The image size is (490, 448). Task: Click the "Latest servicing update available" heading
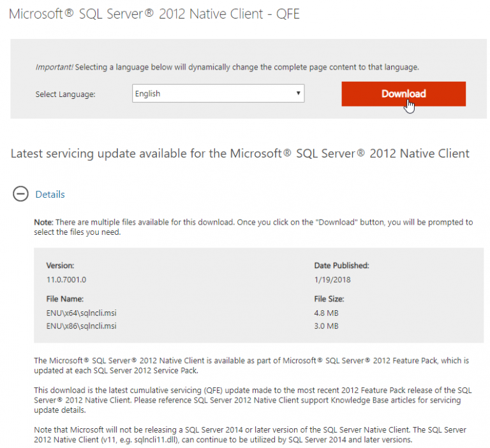pyautogui.click(x=240, y=153)
